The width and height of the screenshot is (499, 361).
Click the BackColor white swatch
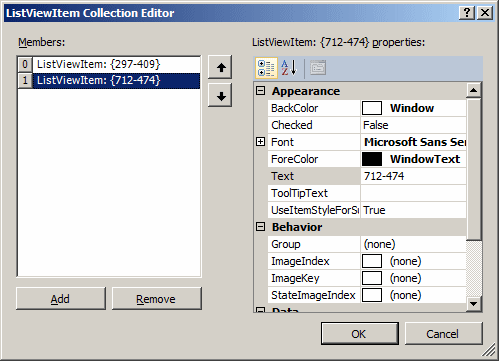click(372, 108)
